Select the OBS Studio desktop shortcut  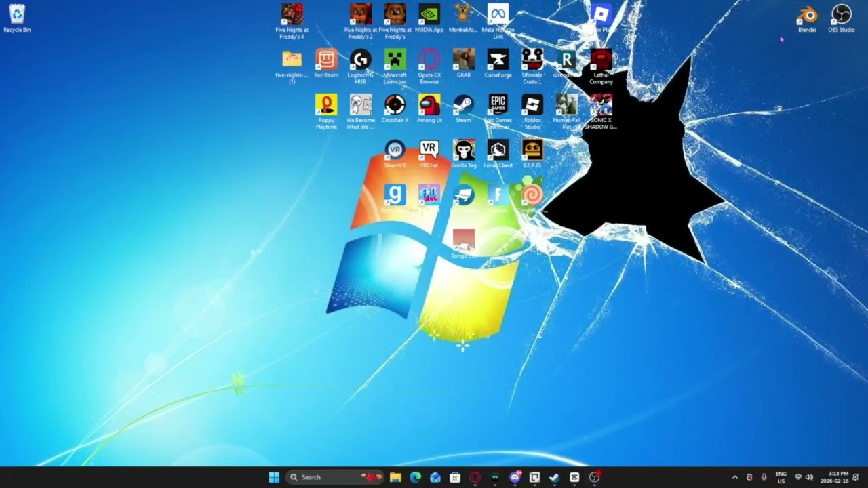[841, 18]
